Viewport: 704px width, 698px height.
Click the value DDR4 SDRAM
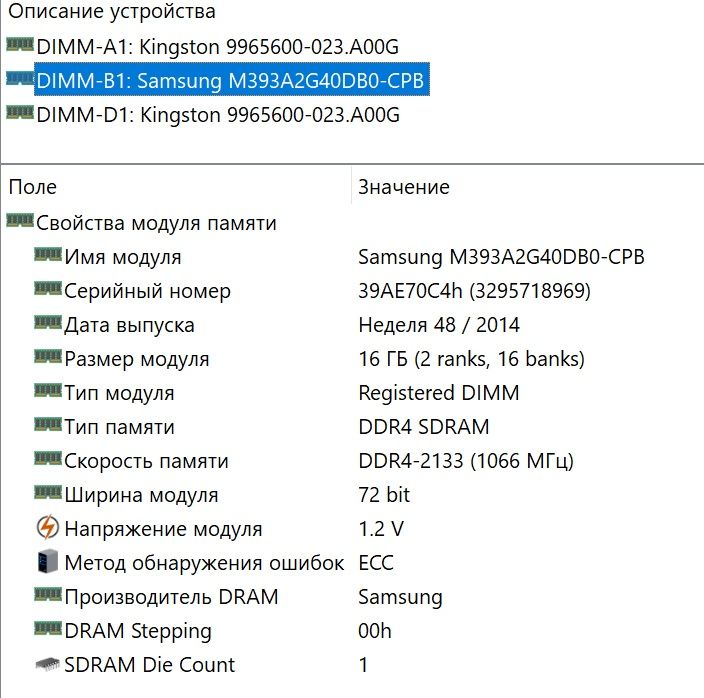tap(423, 427)
